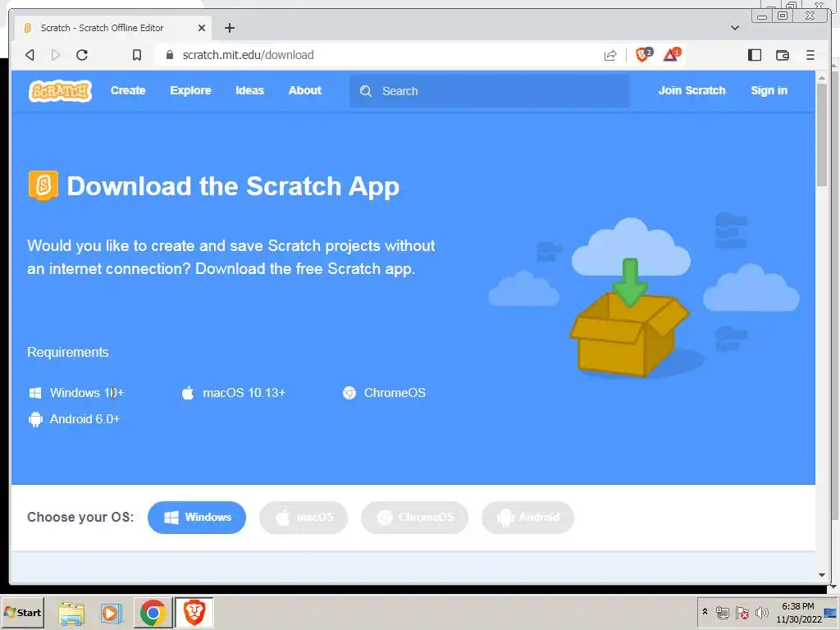840x630 pixels.
Task: Click the 'macOS 10.13+' requirement text
Action: [244, 393]
